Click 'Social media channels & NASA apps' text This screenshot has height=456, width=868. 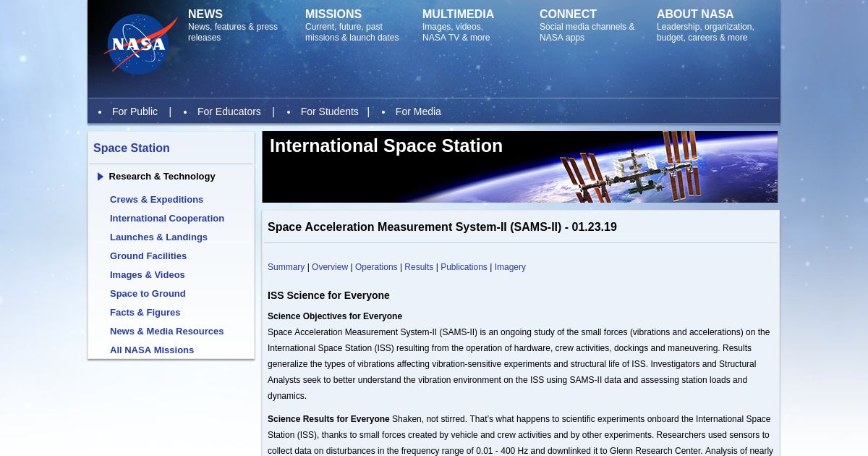pyautogui.click(x=587, y=33)
